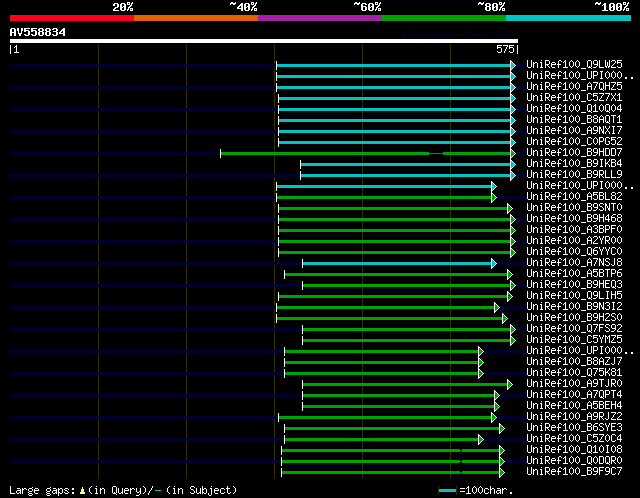Select the UniRef100_Q7FS92 hit name
The width and height of the screenshot is (640, 498).
pyautogui.click(x=574, y=329)
